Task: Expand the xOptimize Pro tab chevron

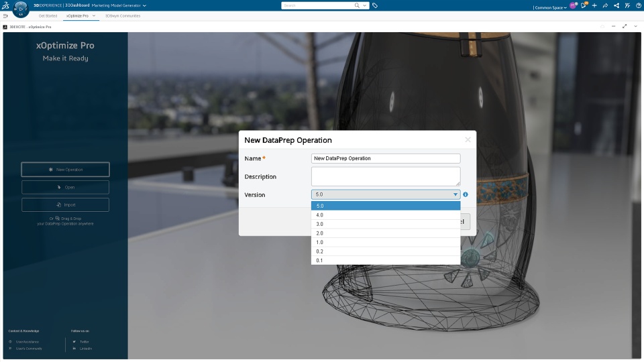Action: coord(94,15)
